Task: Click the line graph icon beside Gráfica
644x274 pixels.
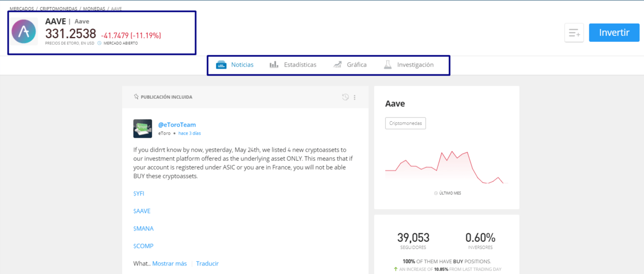Action: [338, 65]
